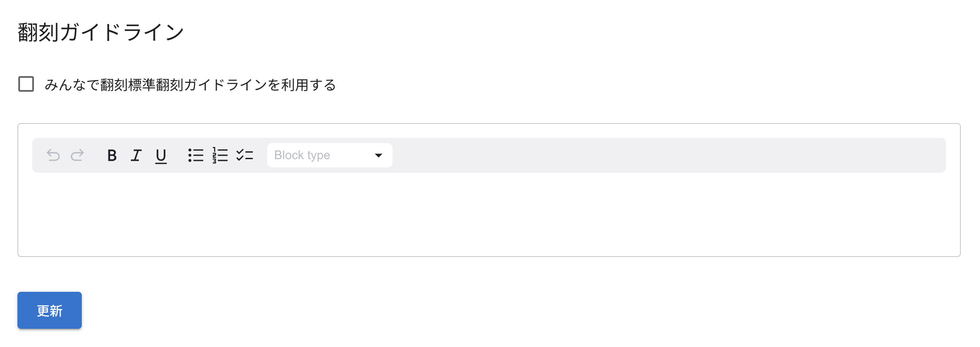Click the empty gray area of the editor toolbar

[x=653, y=155]
